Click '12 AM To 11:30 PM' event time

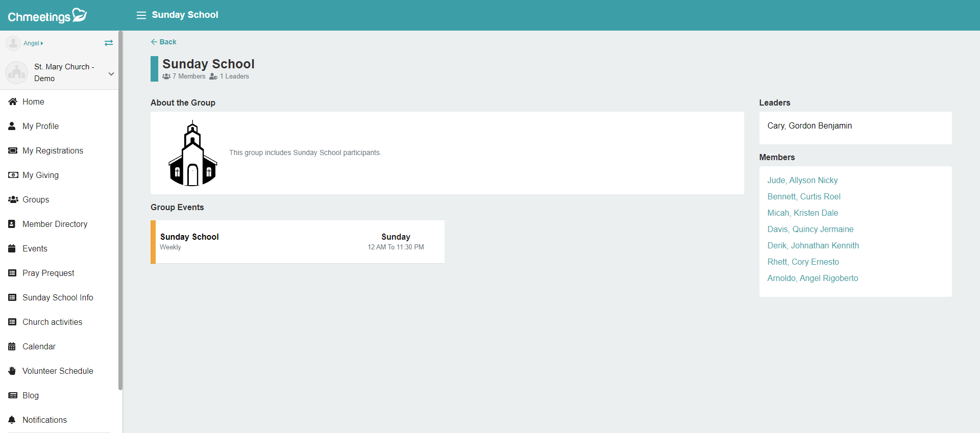click(x=396, y=247)
